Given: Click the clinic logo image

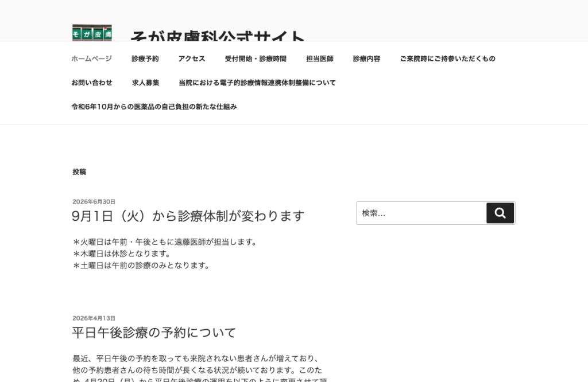Looking at the screenshot, I should 92,33.
